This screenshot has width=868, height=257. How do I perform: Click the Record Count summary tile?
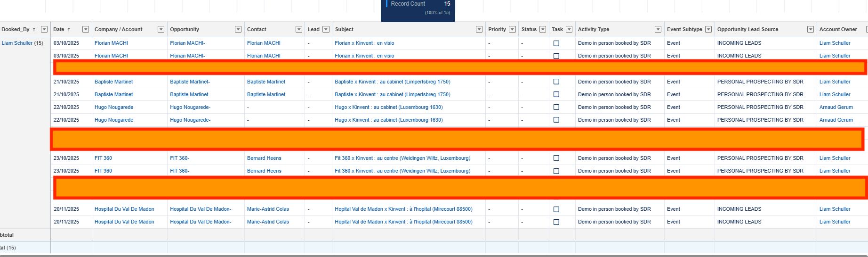point(418,9)
